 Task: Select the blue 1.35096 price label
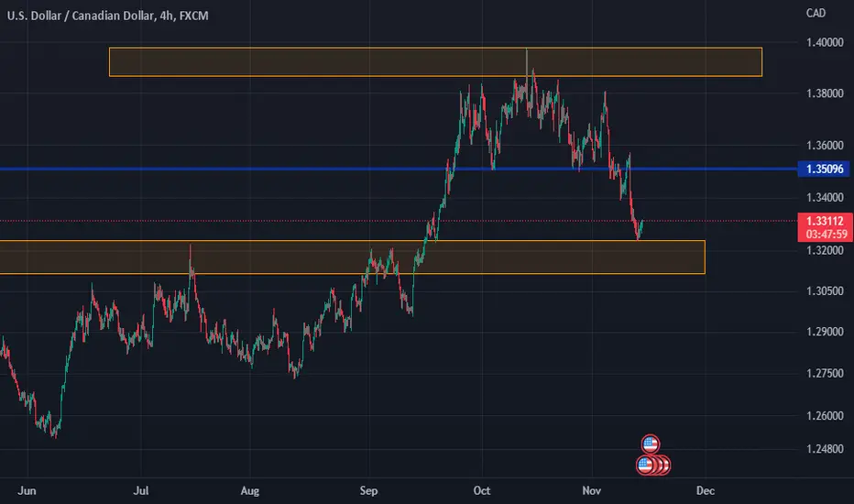point(825,169)
